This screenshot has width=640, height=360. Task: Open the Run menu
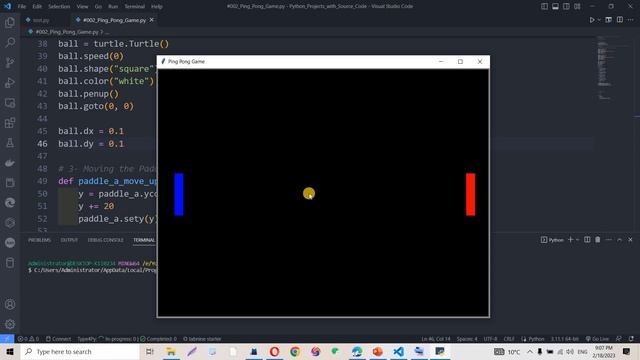(x=113, y=7)
